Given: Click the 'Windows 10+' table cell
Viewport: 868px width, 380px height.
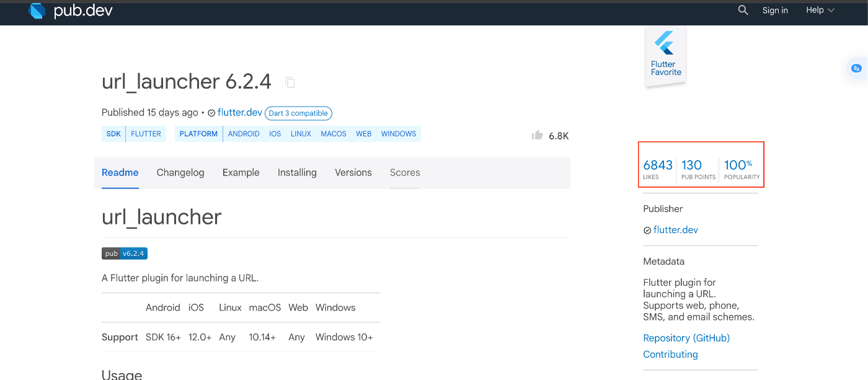Looking at the screenshot, I should tap(344, 337).
